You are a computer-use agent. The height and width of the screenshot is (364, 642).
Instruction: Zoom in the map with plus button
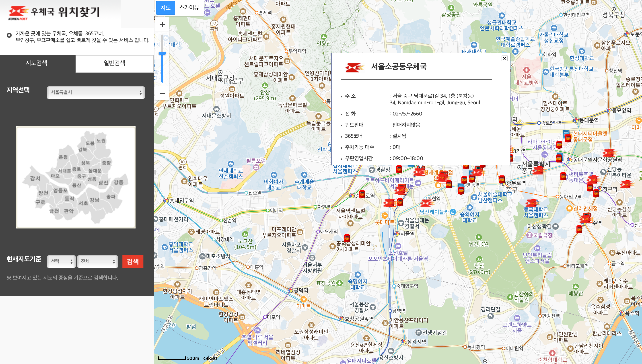(162, 24)
